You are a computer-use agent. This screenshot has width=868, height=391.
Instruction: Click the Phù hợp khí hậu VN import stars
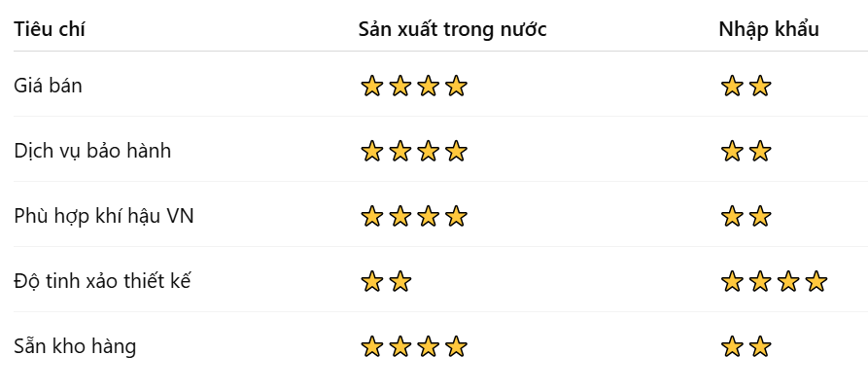click(x=746, y=217)
